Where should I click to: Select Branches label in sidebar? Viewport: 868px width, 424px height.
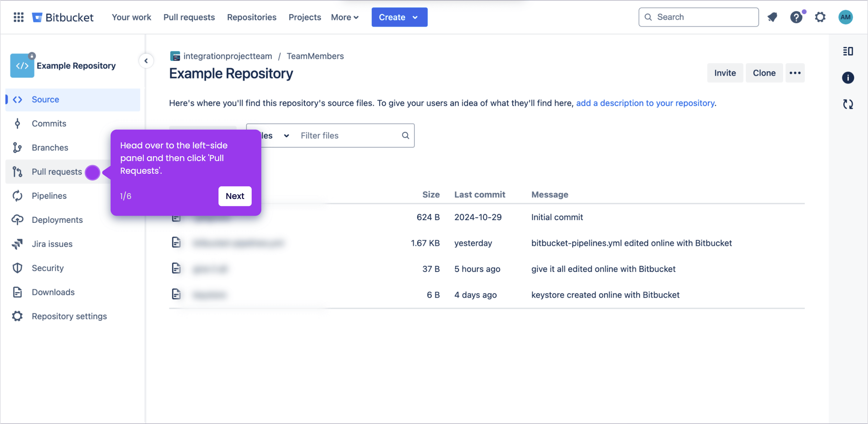click(50, 147)
